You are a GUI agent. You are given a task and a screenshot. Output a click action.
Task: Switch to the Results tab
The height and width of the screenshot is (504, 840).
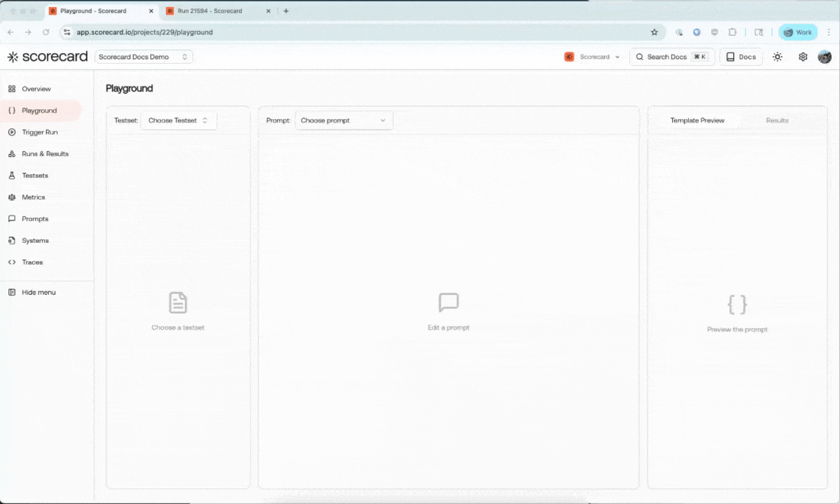[x=777, y=120]
